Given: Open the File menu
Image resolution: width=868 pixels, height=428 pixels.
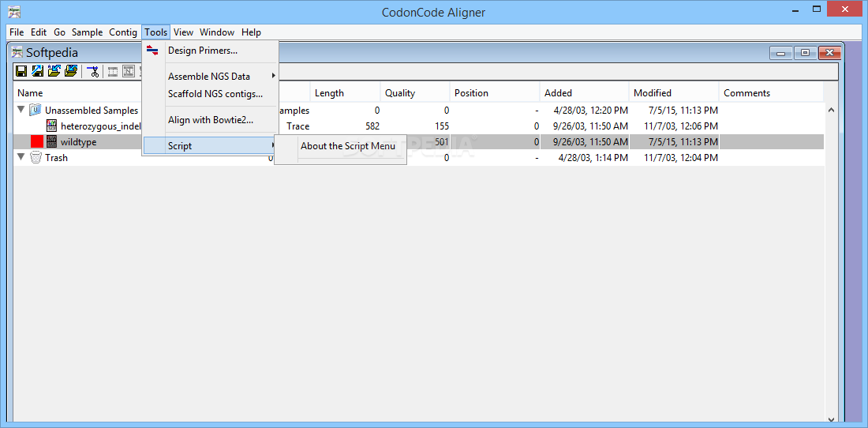Looking at the screenshot, I should [17, 32].
